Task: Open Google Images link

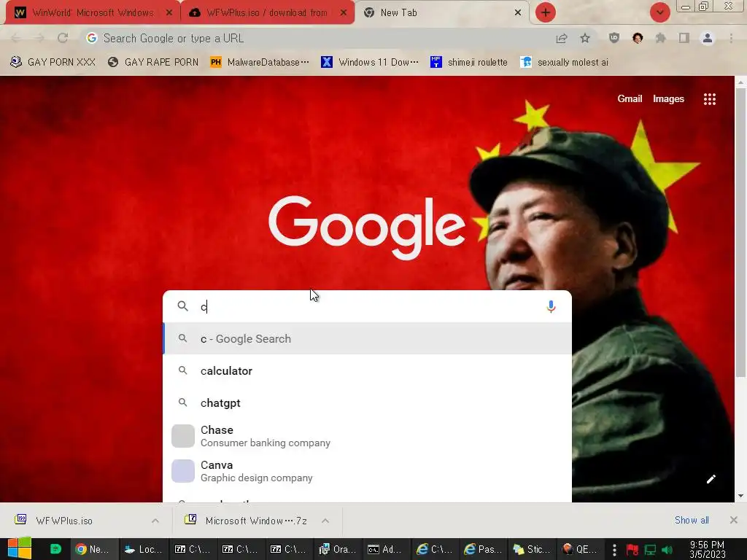Action: click(668, 99)
